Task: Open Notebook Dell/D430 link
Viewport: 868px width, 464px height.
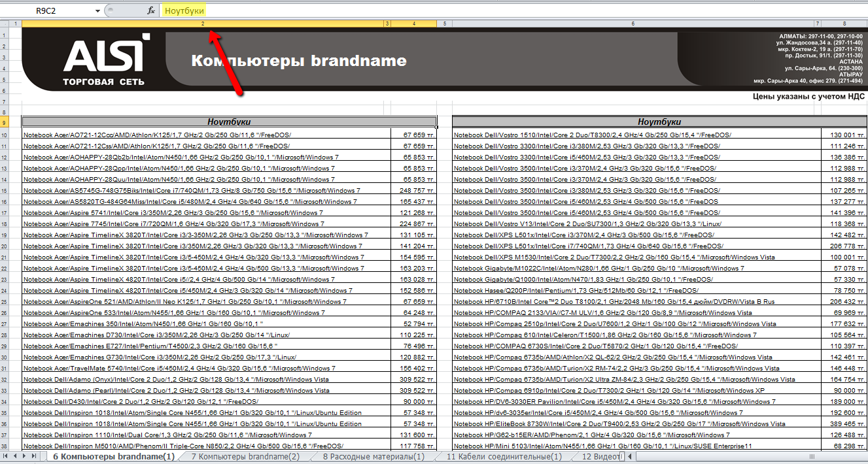Action: 141,401
